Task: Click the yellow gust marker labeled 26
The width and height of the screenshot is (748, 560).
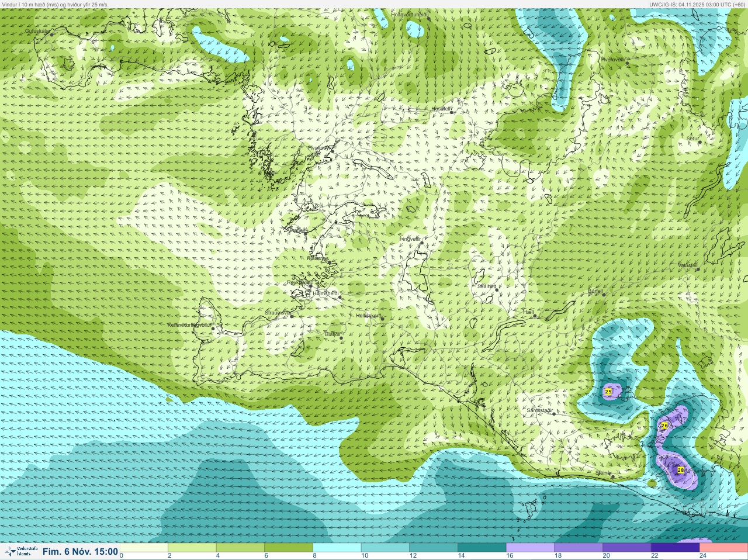Action: (664, 426)
